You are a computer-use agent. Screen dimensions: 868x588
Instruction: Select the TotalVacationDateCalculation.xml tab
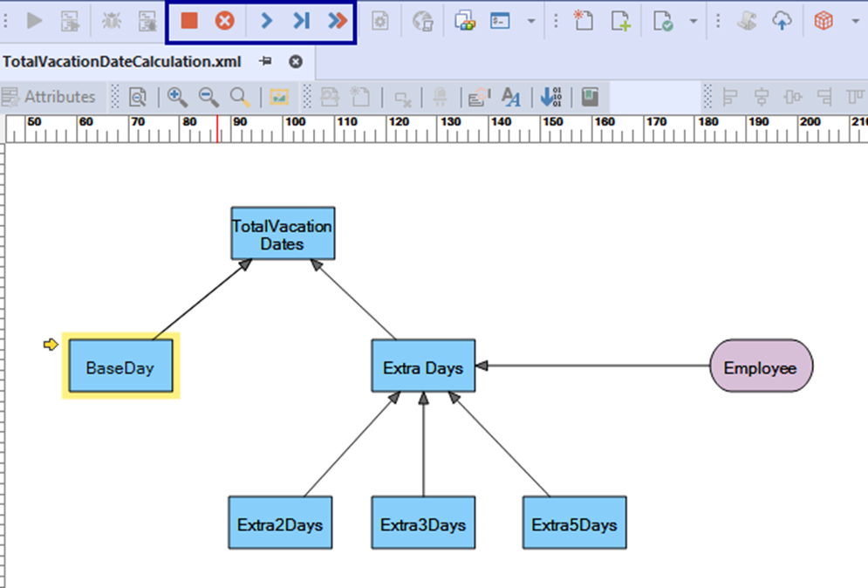tap(122, 61)
